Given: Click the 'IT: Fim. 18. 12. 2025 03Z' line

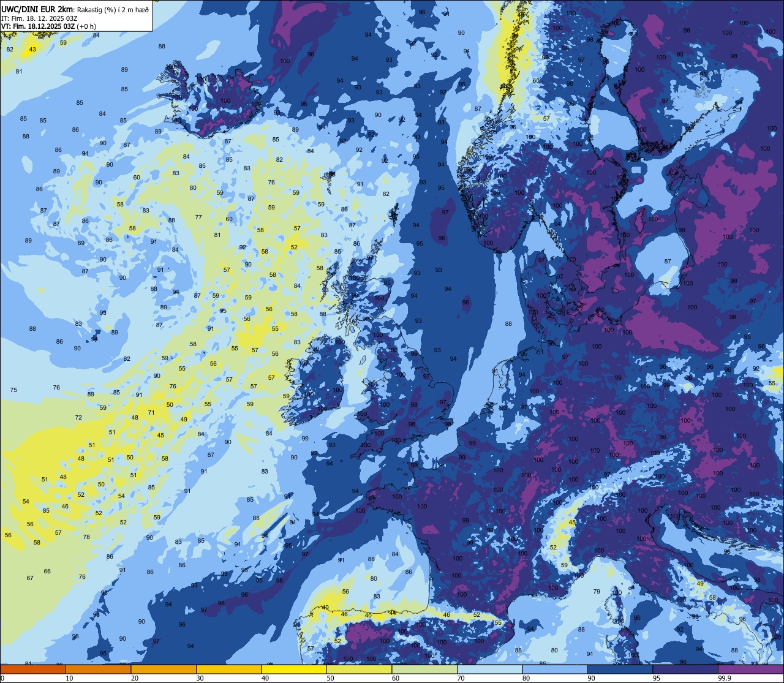Looking at the screenshot, I should tap(39, 18).
